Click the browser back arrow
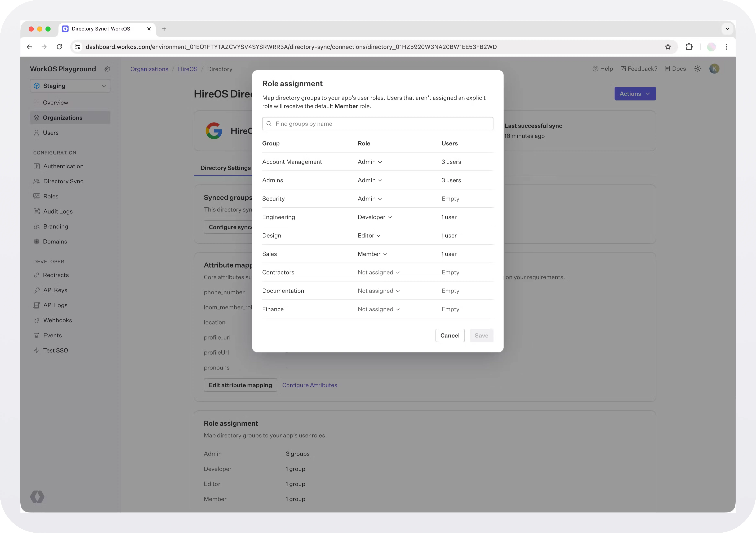The height and width of the screenshot is (533, 756). click(29, 47)
